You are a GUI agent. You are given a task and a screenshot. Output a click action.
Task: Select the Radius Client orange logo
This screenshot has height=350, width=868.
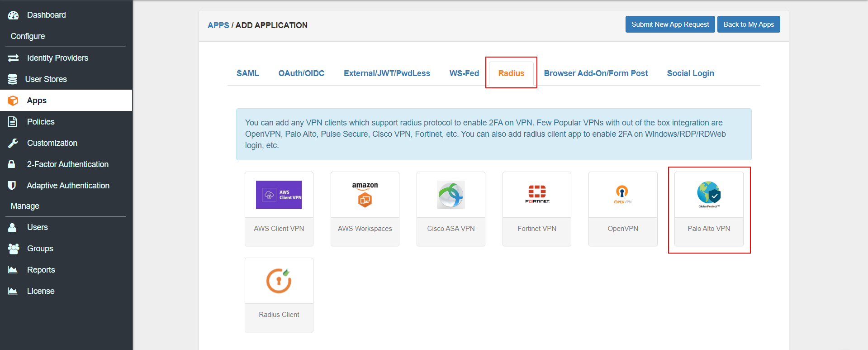(x=279, y=281)
